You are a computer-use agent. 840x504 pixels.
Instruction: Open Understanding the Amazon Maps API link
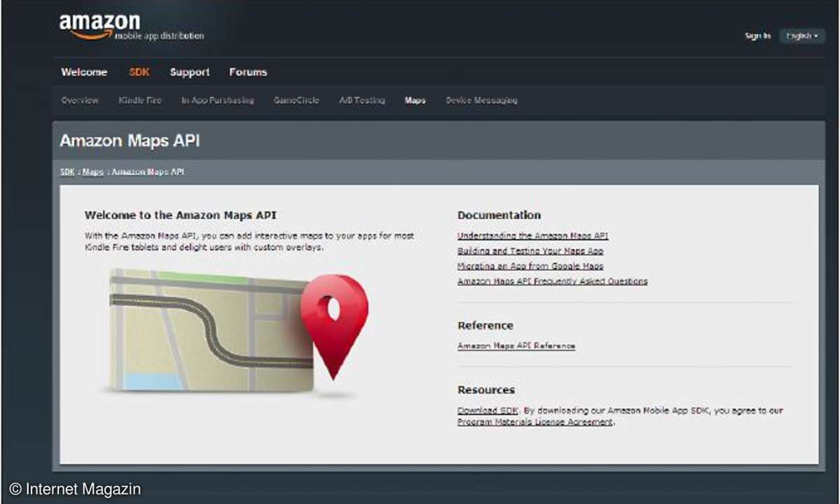click(532, 235)
